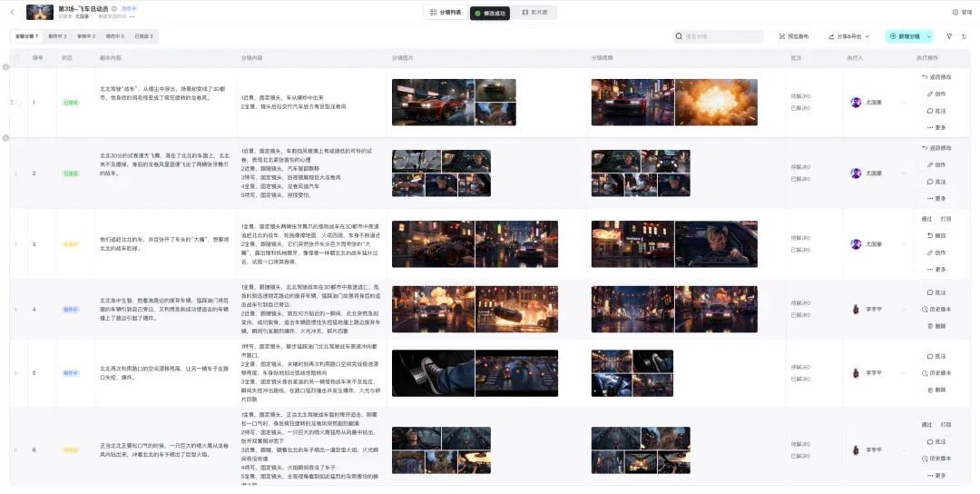Click the 搜索分镜 search field

click(x=718, y=37)
